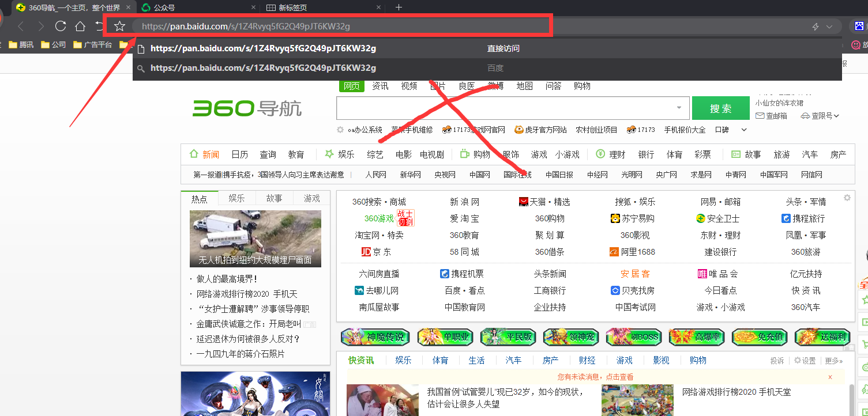Open the 苏宁易购 site link
868x416 pixels.
coord(632,218)
